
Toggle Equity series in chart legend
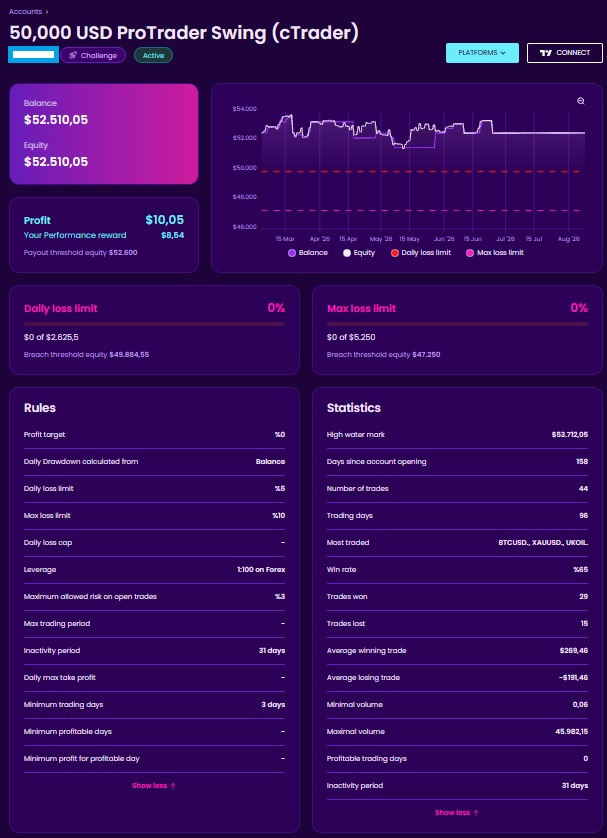[x=359, y=253]
